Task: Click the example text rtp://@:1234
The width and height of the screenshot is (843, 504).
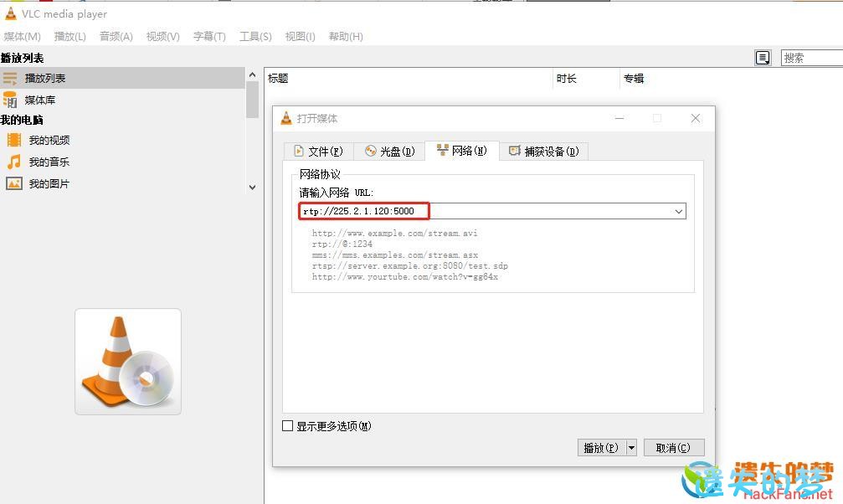Action: point(342,244)
